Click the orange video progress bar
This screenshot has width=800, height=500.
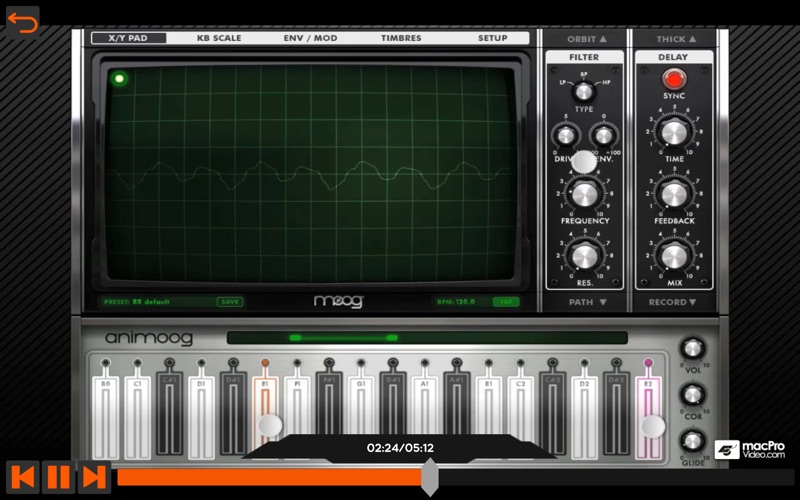pos(269,477)
